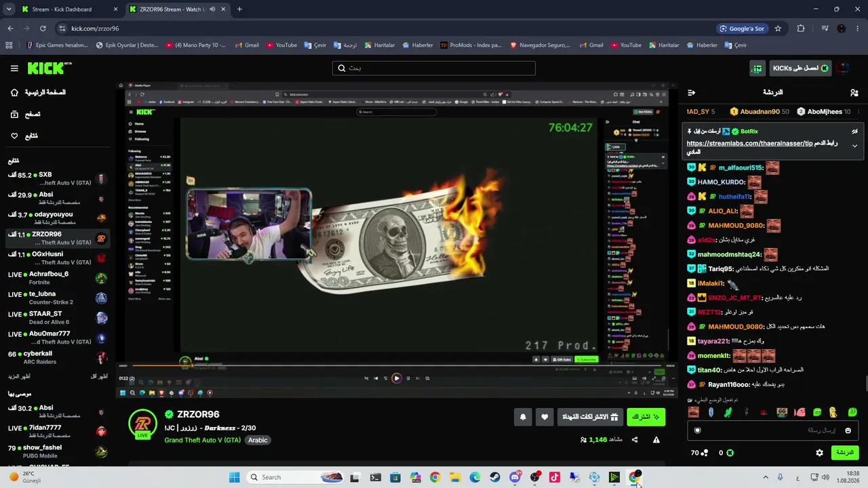Viewport: 868px width, 488px height.
Task: Open STAAR_ST channel in sidebar
Action: [x=58, y=318]
